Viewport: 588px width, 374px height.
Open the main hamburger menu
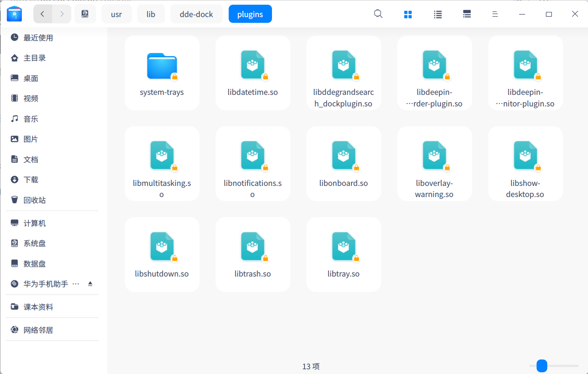coord(495,14)
